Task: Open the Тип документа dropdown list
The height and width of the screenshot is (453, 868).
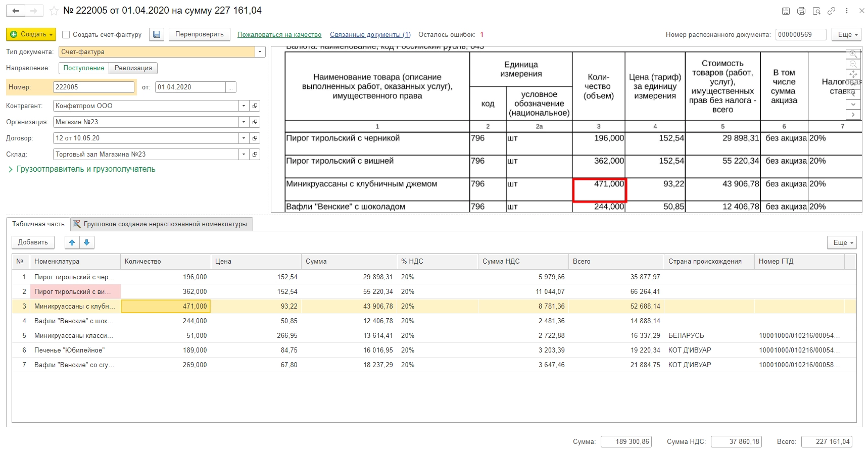Action: click(x=260, y=52)
